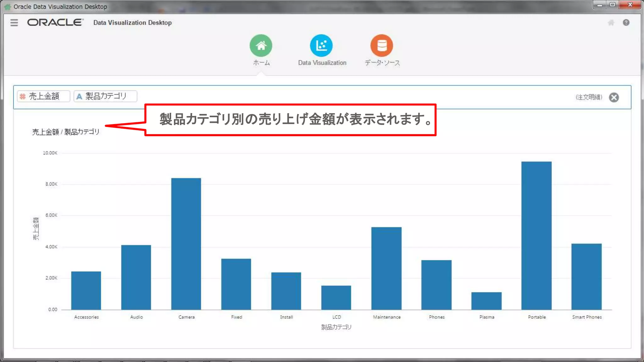The height and width of the screenshot is (362, 644).
Task: Click the Oracle logo
Action: pyautogui.click(x=55, y=23)
